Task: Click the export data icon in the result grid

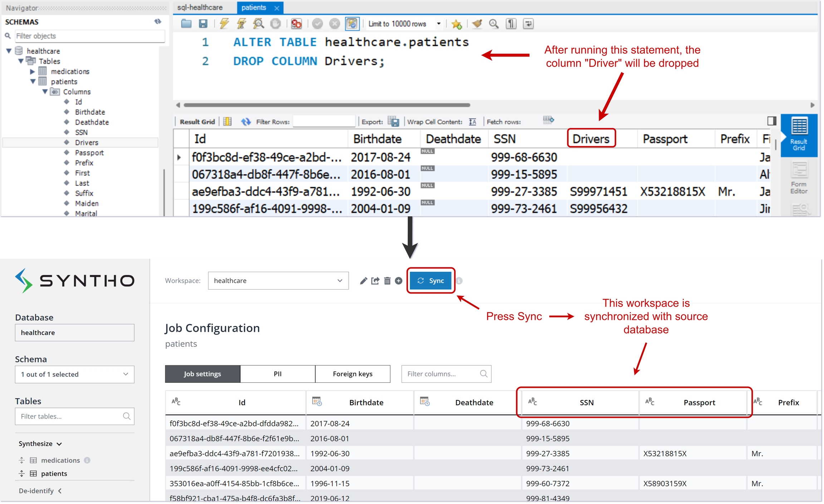Action: (x=393, y=122)
